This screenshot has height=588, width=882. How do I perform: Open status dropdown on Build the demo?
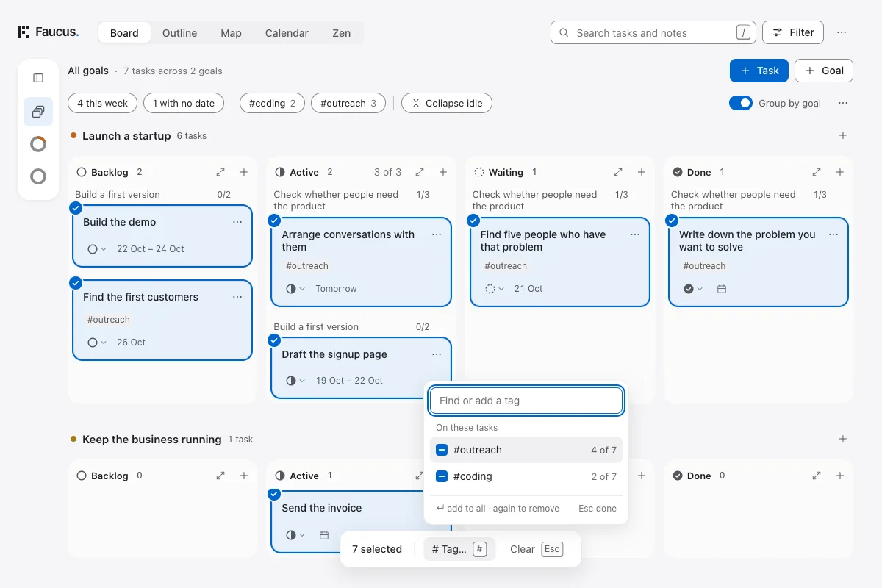[97, 249]
